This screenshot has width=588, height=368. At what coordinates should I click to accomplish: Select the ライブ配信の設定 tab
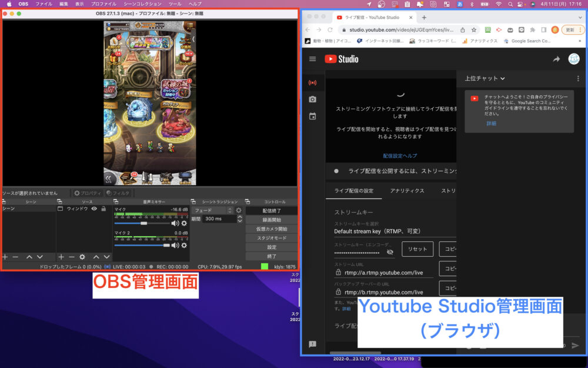(x=353, y=191)
